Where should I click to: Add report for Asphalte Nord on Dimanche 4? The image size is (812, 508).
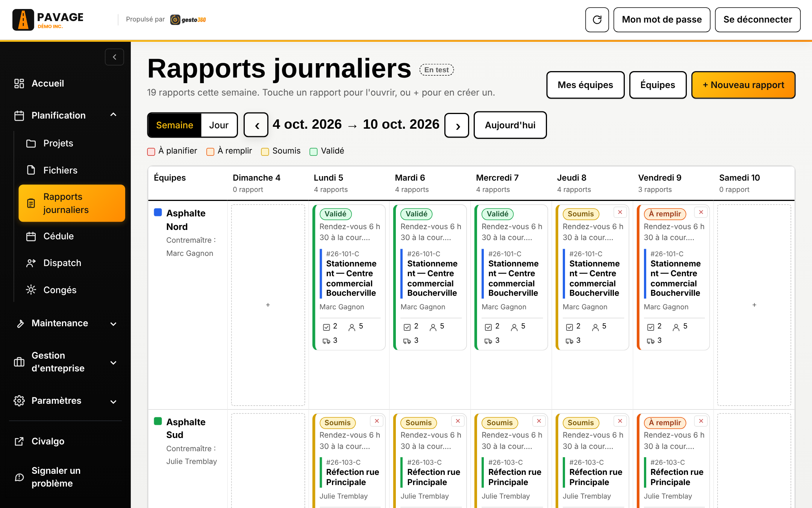coord(268,305)
